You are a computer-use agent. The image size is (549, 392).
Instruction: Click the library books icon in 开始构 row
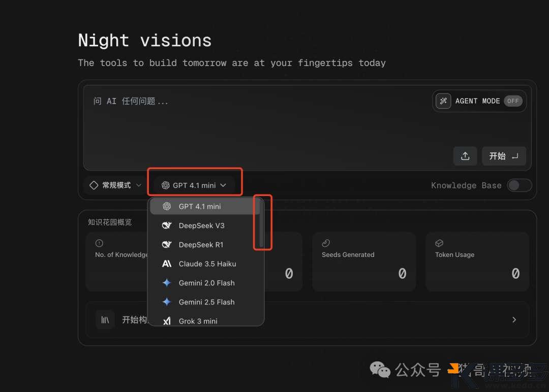[x=105, y=319]
